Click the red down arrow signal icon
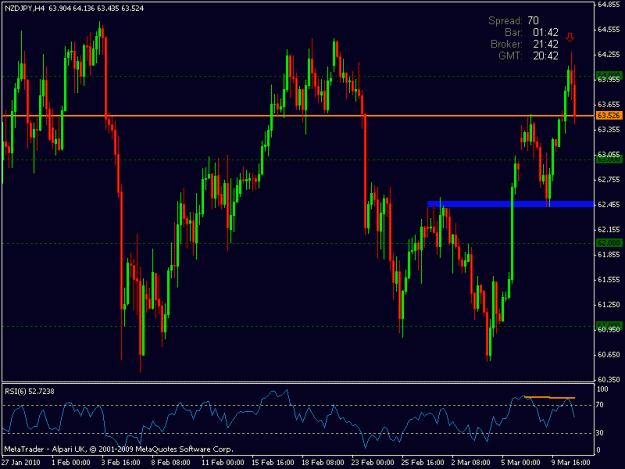The height and width of the screenshot is (469, 625). (x=570, y=38)
